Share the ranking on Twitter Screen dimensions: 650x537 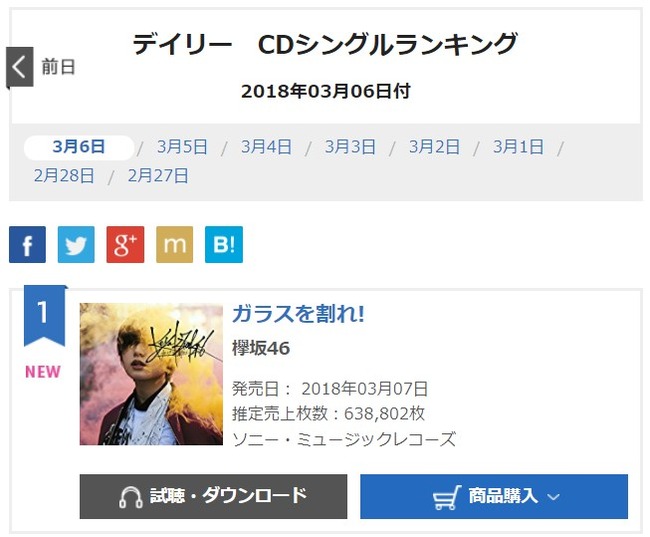(x=76, y=245)
